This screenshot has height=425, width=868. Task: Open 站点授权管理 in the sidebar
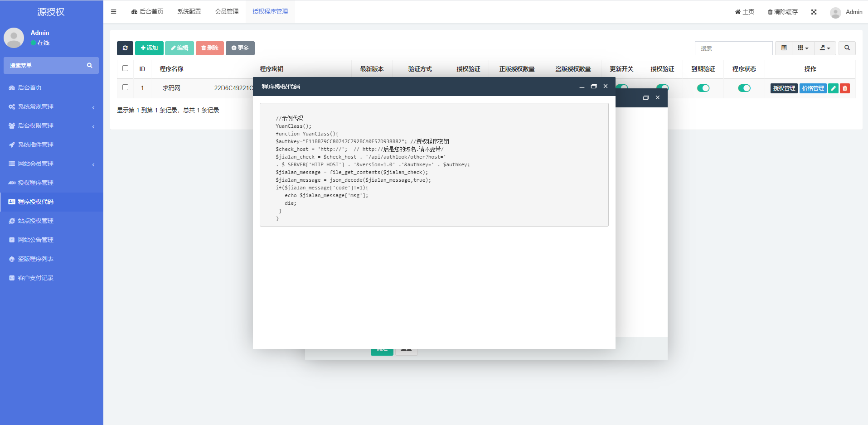[x=36, y=221]
